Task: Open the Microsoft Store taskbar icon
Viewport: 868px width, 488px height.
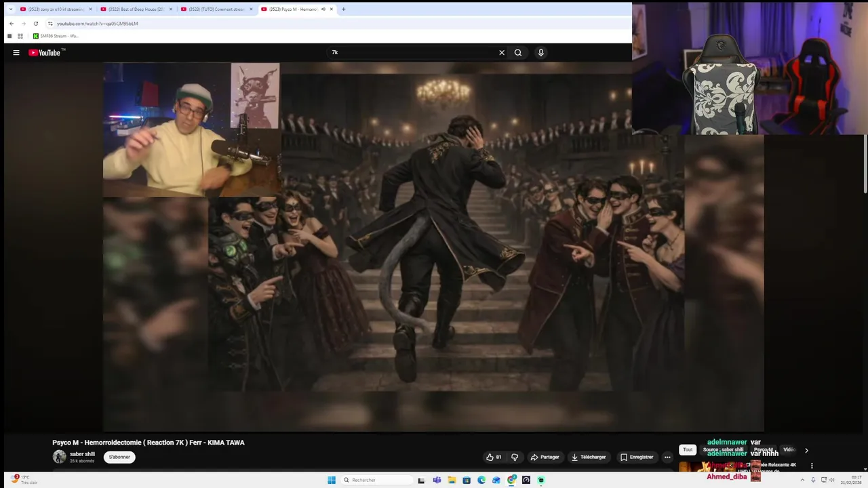Action: pyautogui.click(x=467, y=480)
